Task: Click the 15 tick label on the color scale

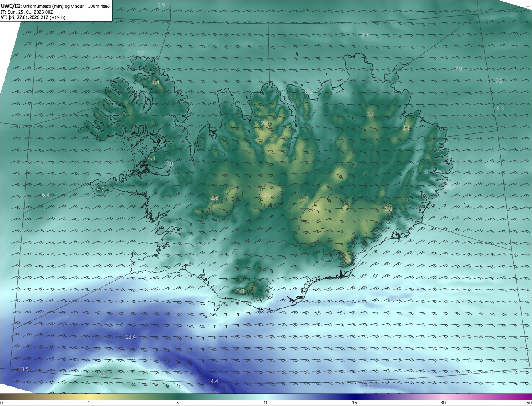Action: click(355, 403)
